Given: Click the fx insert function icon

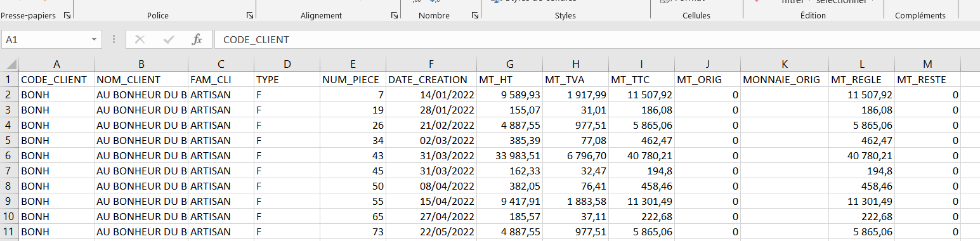Looking at the screenshot, I should pyautogui.click(x=197, y=39).
